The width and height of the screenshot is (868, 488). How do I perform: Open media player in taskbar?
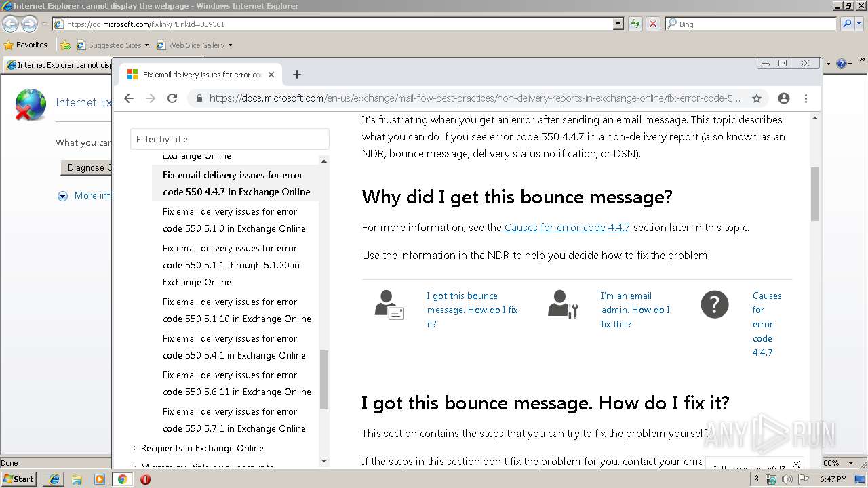pyautogui.click(x=100, y=479)
